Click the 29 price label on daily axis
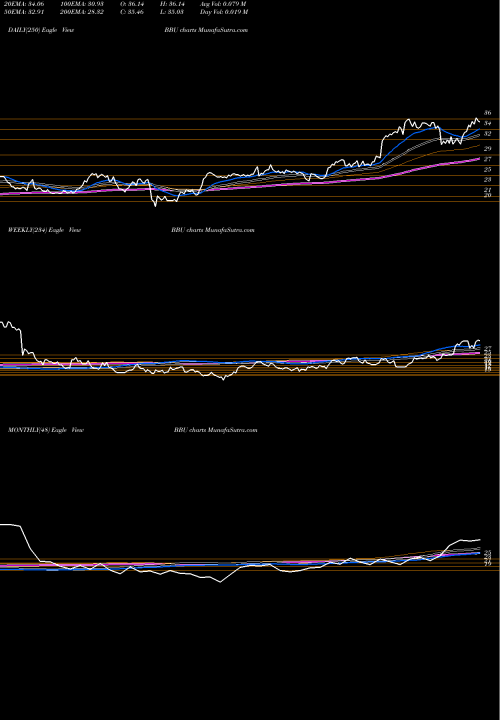Screen dimensions: 500x720 pos(488,149)
